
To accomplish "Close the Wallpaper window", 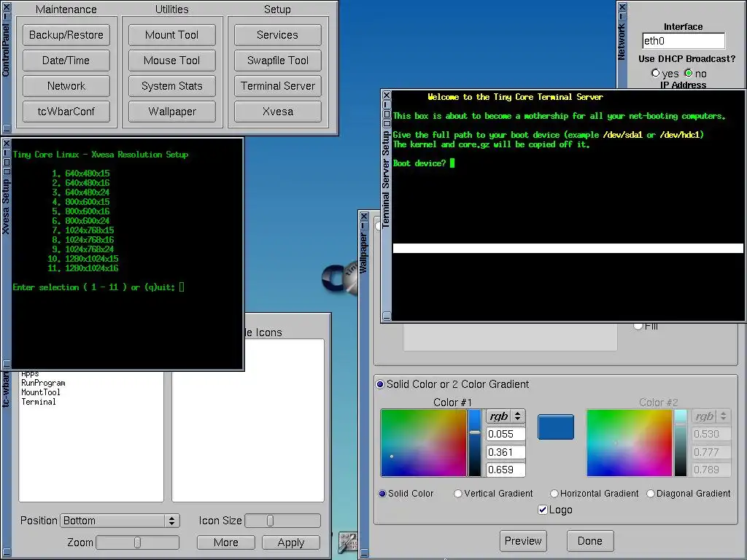I will coord(364,216).
